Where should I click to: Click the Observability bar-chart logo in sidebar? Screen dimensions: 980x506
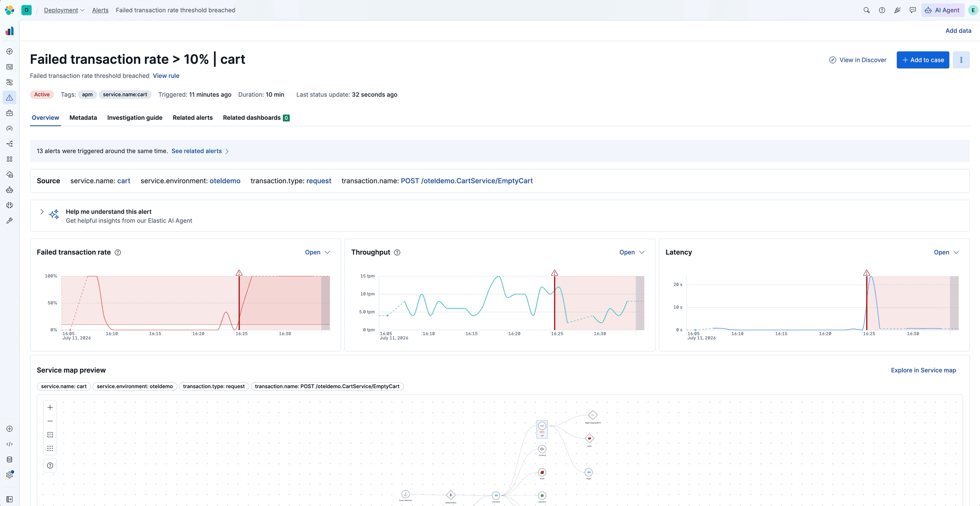point(9,31)
